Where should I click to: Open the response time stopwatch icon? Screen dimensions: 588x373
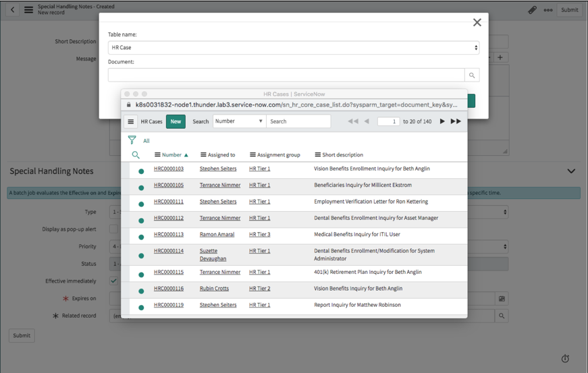coord(565,359)
